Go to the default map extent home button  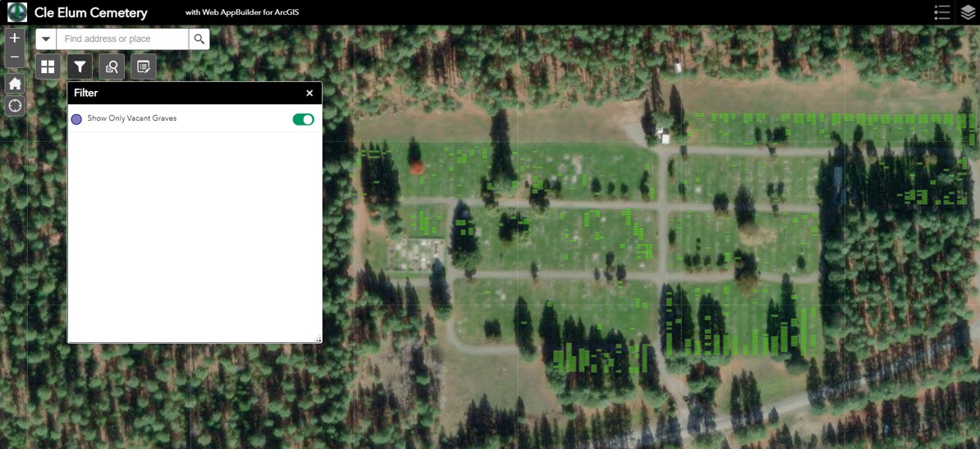click(x=15, y=83)
